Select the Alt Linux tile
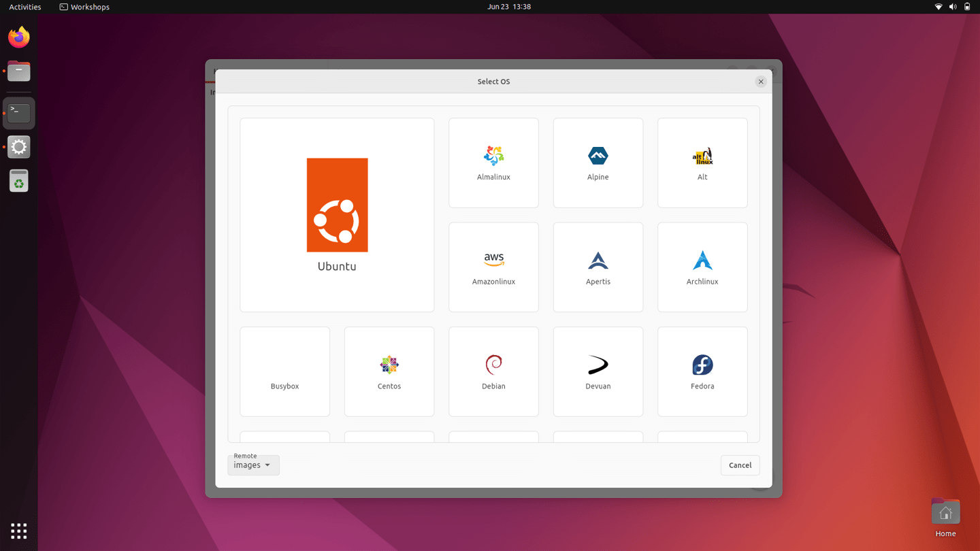The height and width of the screenshot is (551, 980). coord(702,163)
